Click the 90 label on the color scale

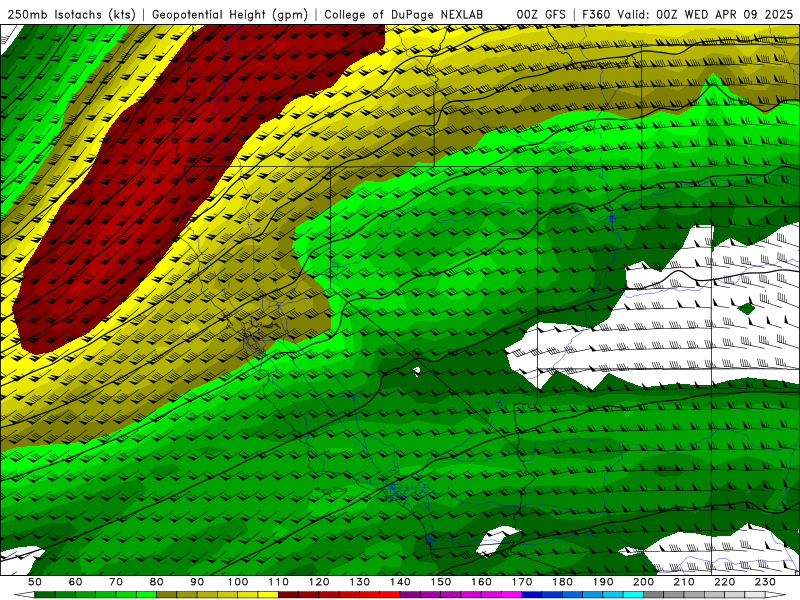[197, 582]
